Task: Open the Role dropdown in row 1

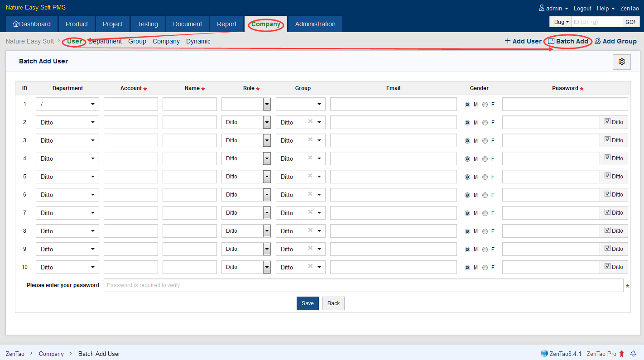Action: (267, 104)
